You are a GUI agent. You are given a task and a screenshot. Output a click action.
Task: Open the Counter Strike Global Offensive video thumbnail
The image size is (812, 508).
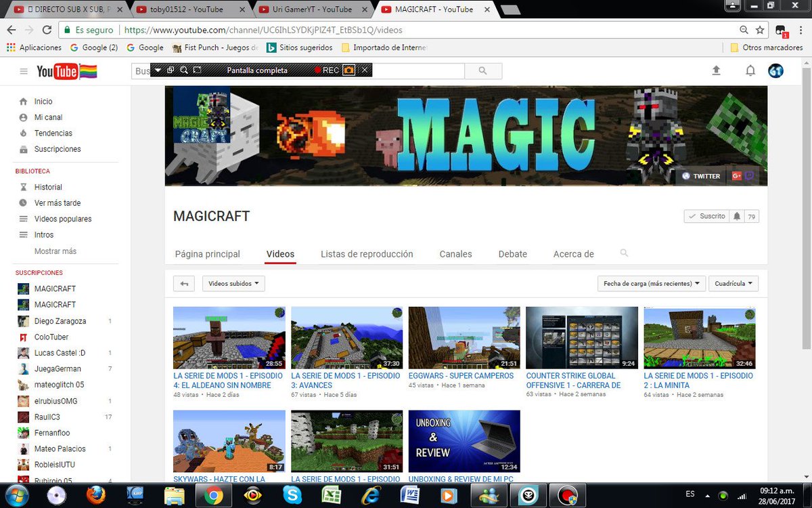[582, 337]
